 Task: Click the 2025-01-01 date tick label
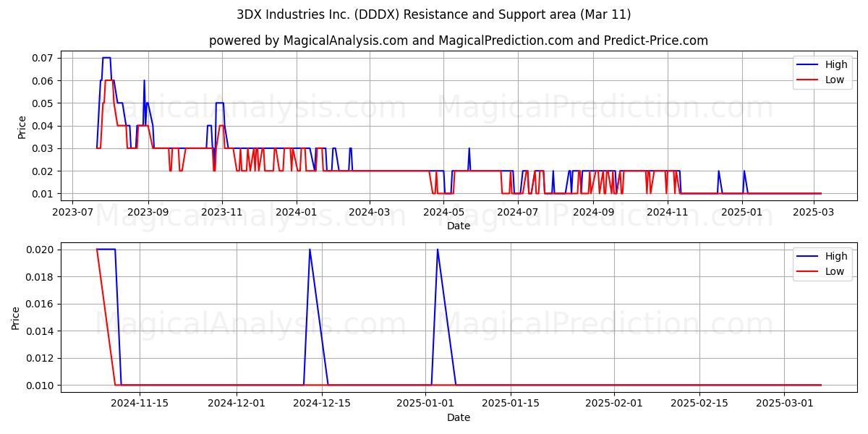click(x=425, y=404)
